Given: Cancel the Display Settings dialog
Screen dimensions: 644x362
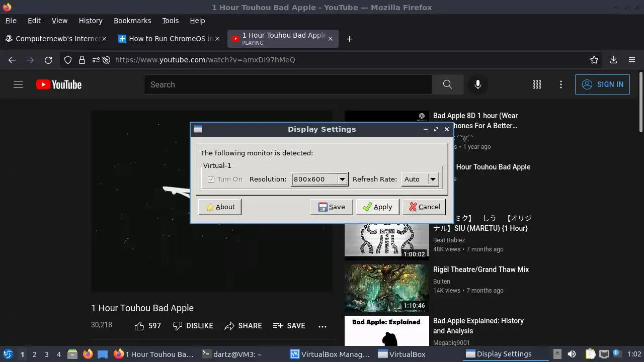Looking at the screenshot, I should click(x=424, y=207).
